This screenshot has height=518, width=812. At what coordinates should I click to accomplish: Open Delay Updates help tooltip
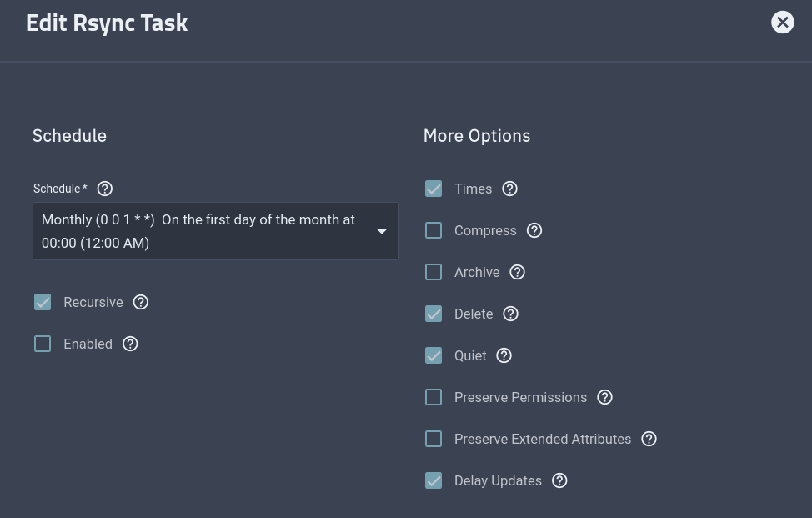click(x=560, y=480)
